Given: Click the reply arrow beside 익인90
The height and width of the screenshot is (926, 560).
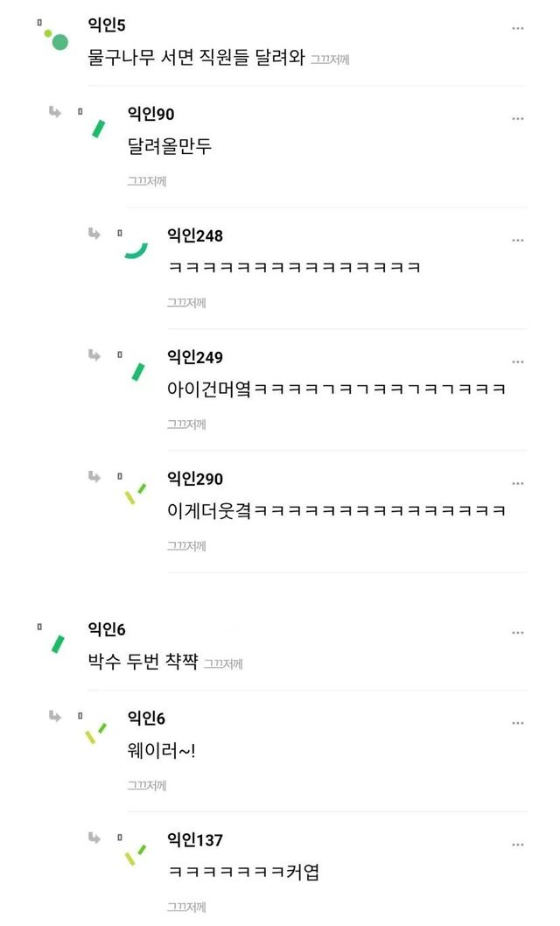Looking at the screenshot, I should pos(55,111).
